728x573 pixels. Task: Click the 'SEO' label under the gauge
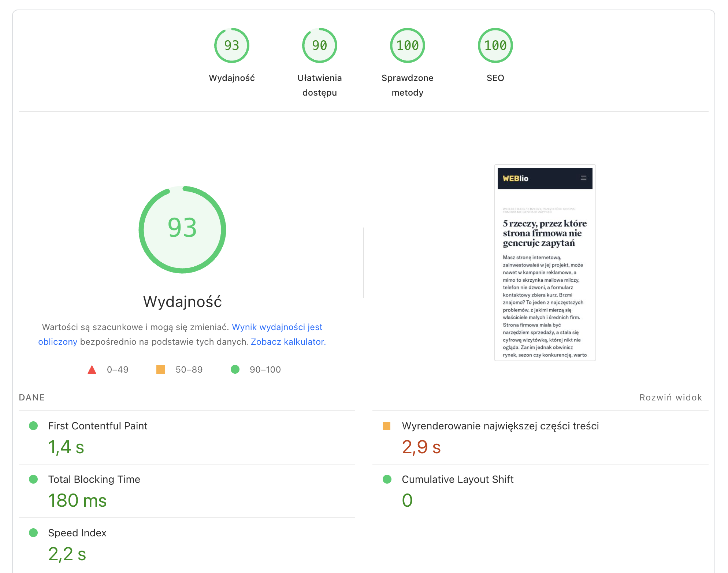point(495,78)
